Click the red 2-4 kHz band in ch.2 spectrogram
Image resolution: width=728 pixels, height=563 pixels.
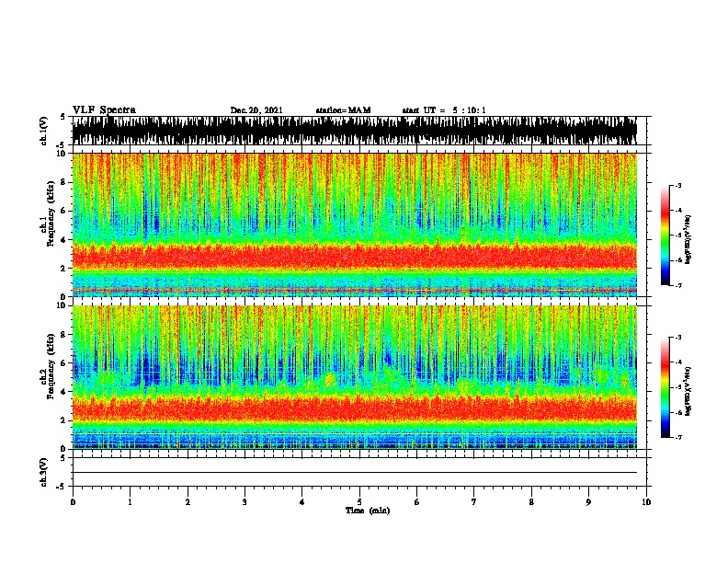[x=354, y=408]
